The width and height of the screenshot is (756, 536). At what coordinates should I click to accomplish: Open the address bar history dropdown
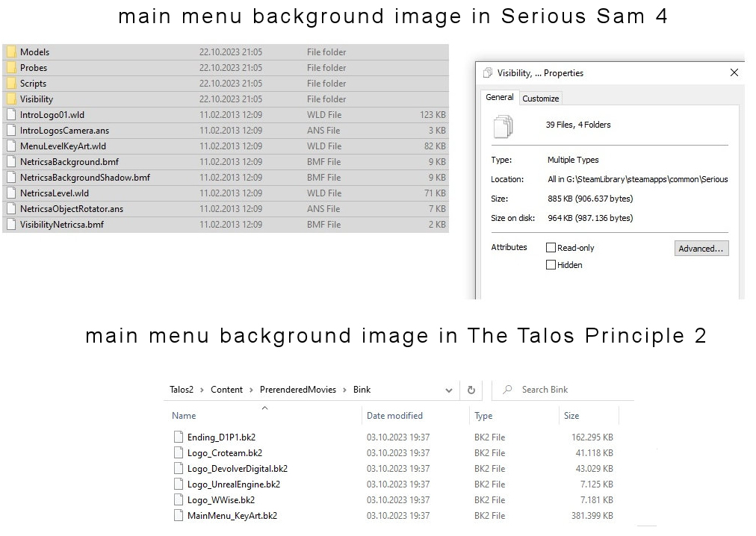(449, 390)
